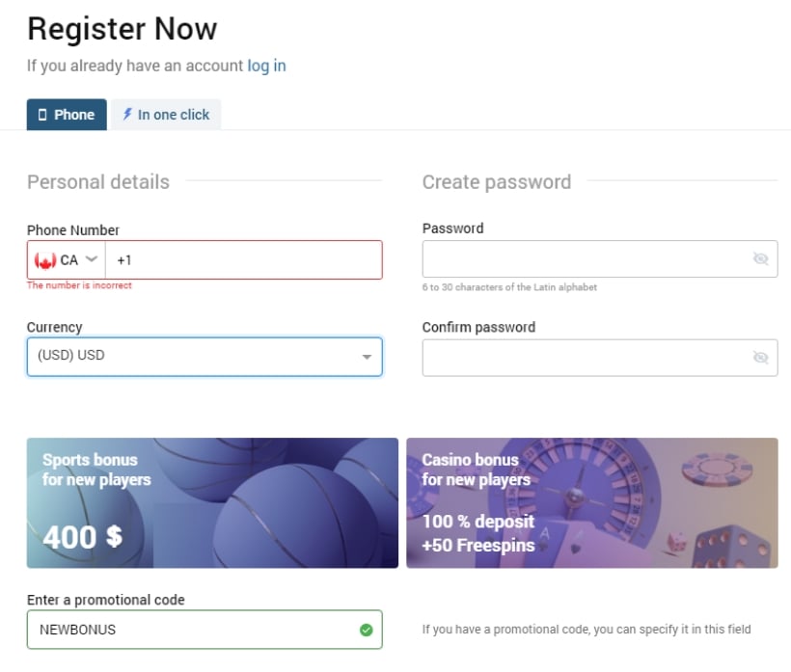Select the Sports bonus 400 $ banner
This screenshot has height=672, width=791.
pos(212,503)
